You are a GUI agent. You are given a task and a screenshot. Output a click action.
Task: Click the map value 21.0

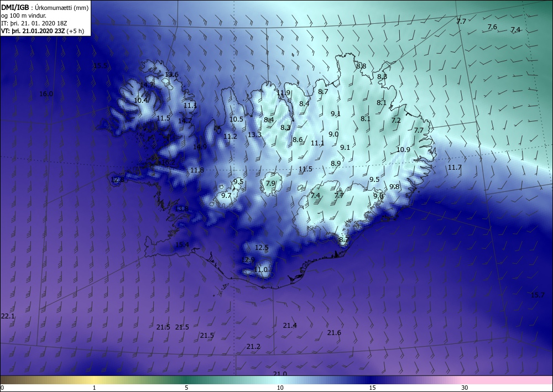pos(280,374)
